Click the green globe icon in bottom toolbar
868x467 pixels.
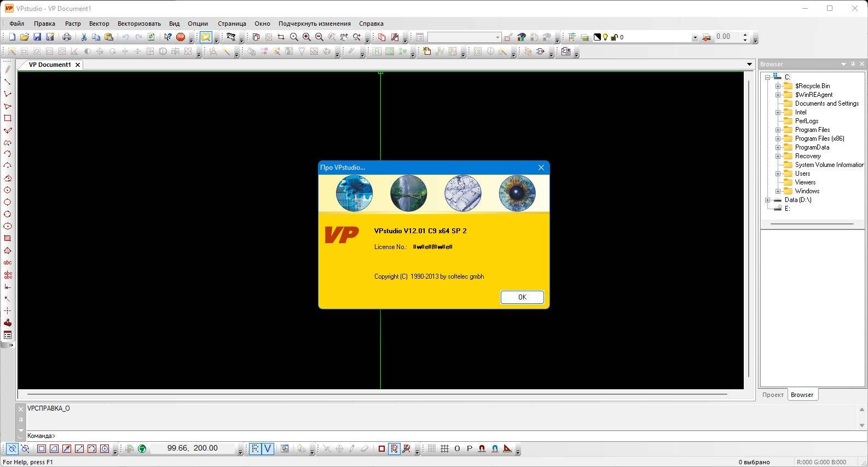[142, 448]
